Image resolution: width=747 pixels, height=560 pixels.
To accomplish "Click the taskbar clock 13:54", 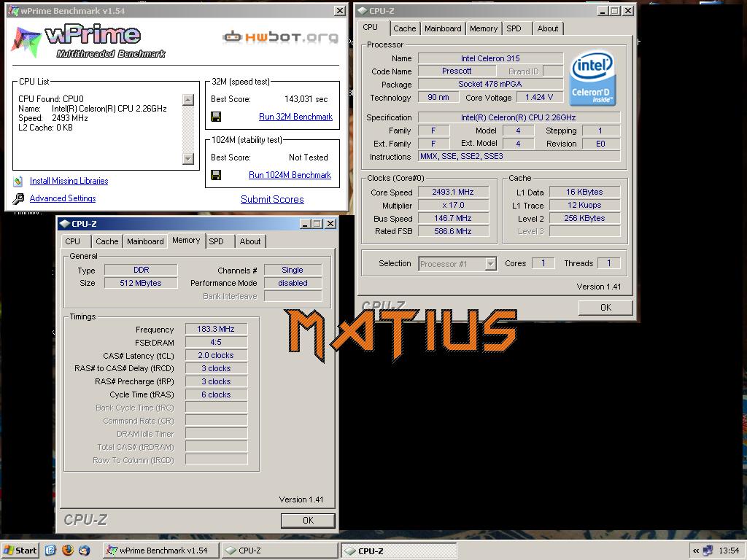I will point(729,551).
